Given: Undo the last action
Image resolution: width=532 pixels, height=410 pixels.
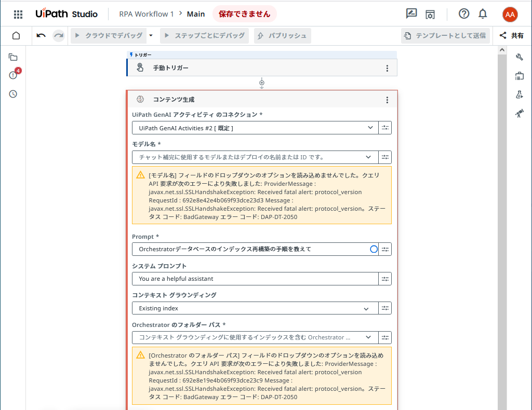Looking at the screenshot, I should pyautogui.click(x=41, y=36).
